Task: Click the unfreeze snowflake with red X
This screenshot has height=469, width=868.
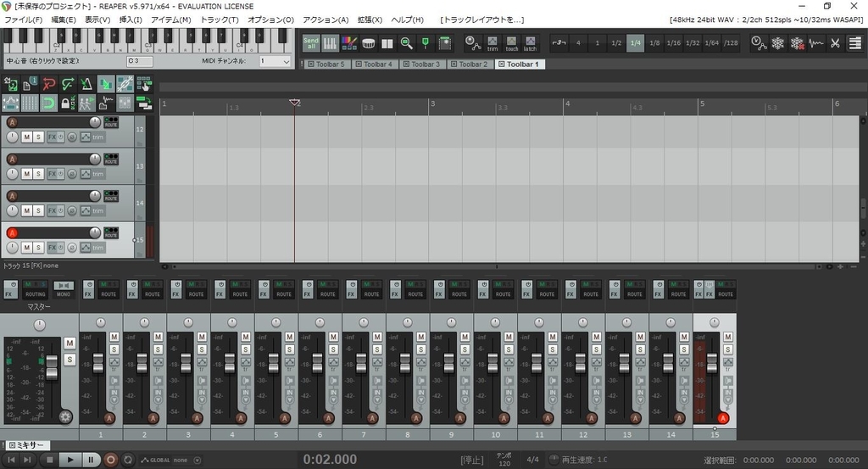Action: (x=797, y=42)
